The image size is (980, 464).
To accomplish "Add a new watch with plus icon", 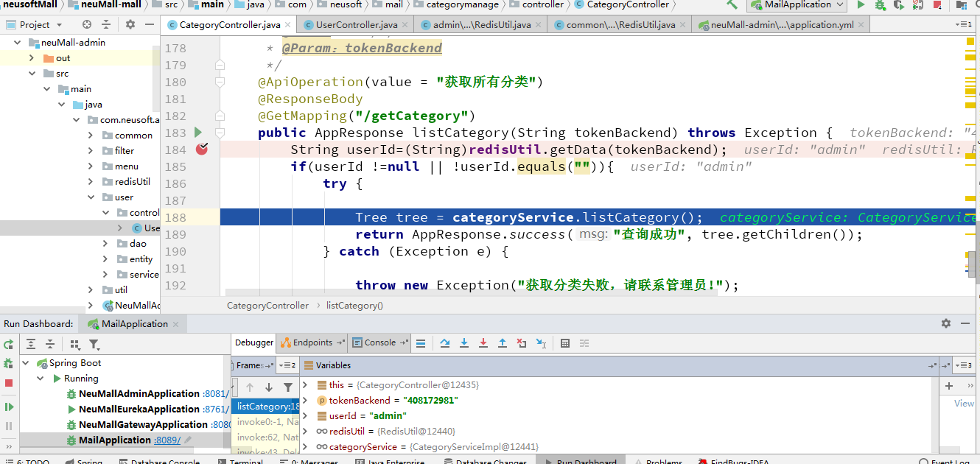I will pyautogui.click(x=949, y=385).
